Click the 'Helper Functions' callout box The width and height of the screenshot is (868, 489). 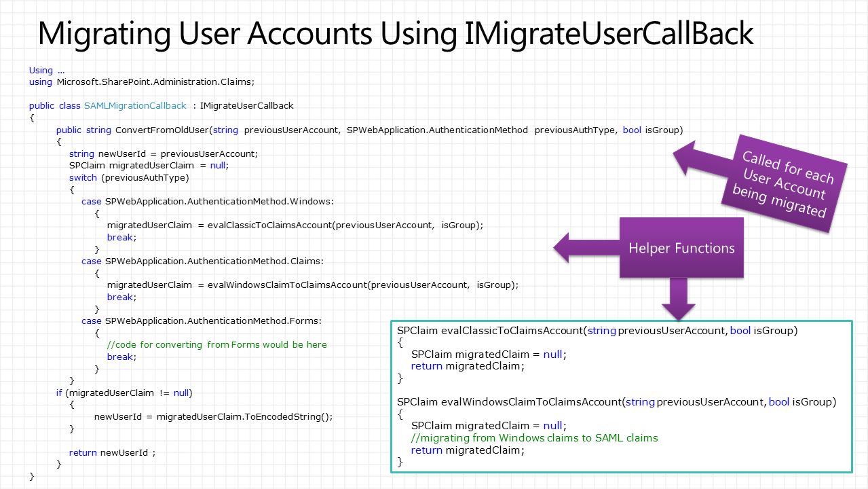pos(681,248)
